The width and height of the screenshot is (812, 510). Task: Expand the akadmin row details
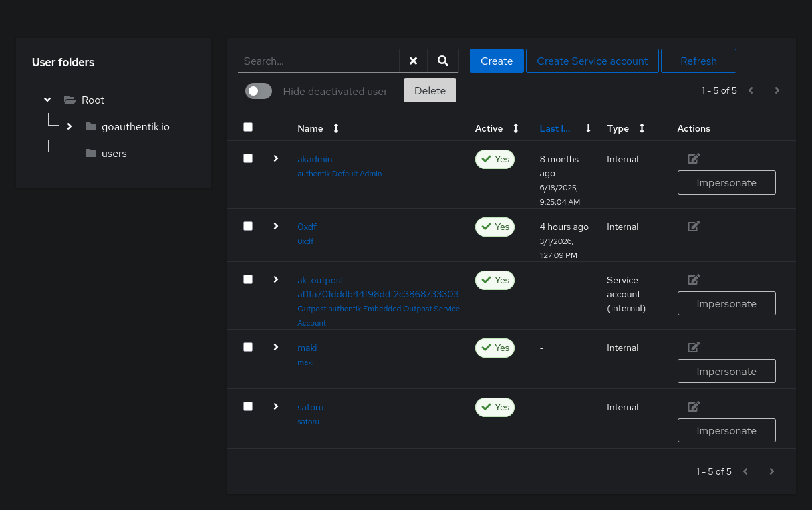pos(275,158)
